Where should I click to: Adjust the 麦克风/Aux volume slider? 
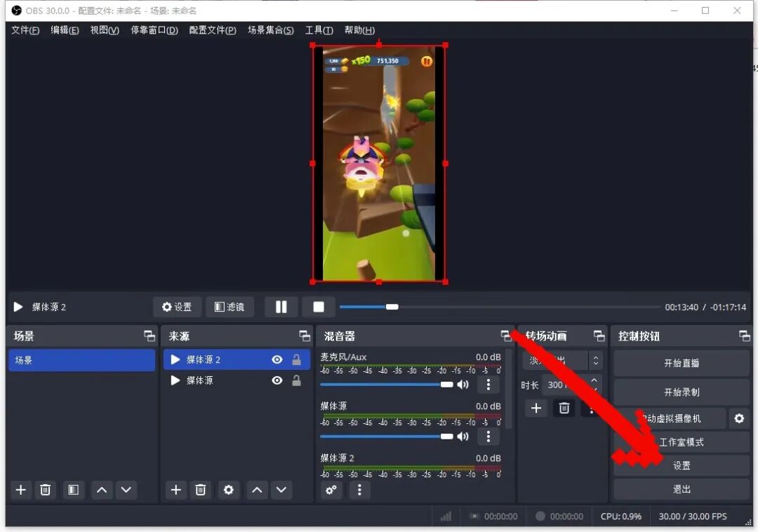[387, 385]
